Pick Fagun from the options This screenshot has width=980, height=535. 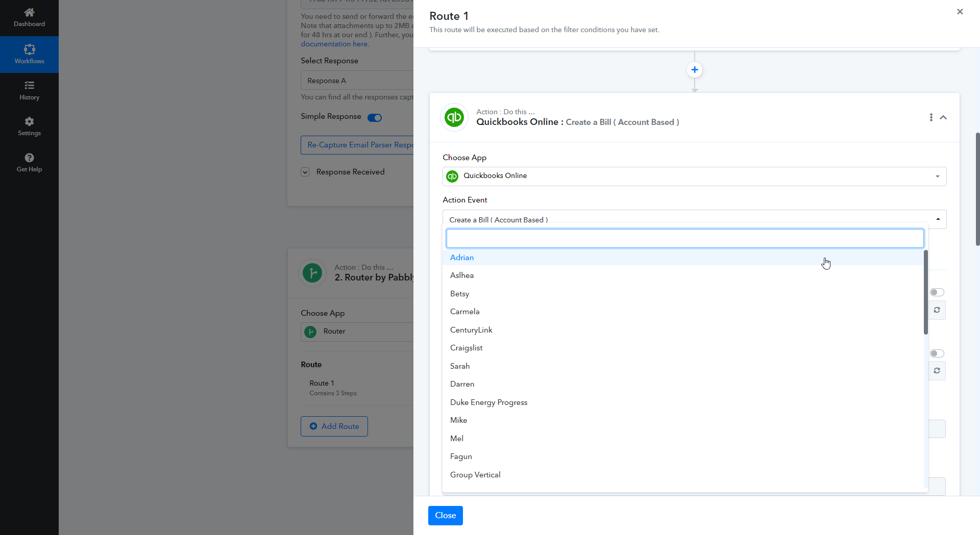coord(683,456)
